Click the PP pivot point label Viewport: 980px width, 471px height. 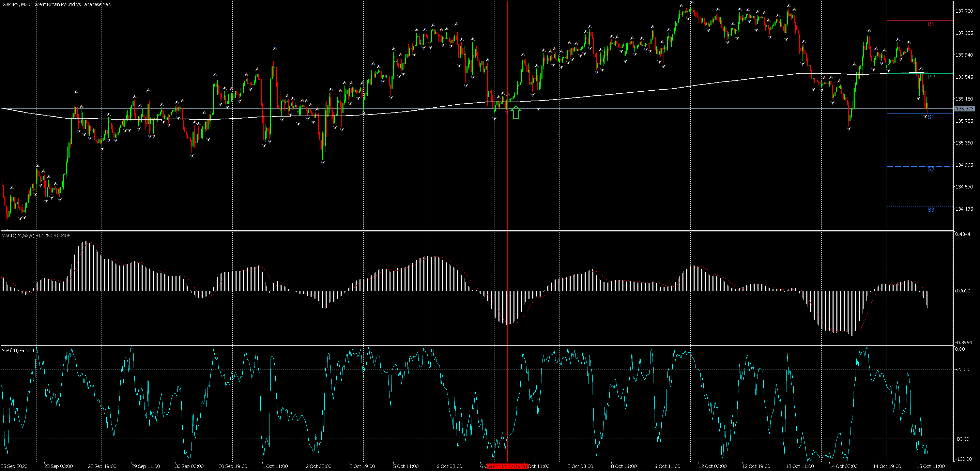coord(931,77)
